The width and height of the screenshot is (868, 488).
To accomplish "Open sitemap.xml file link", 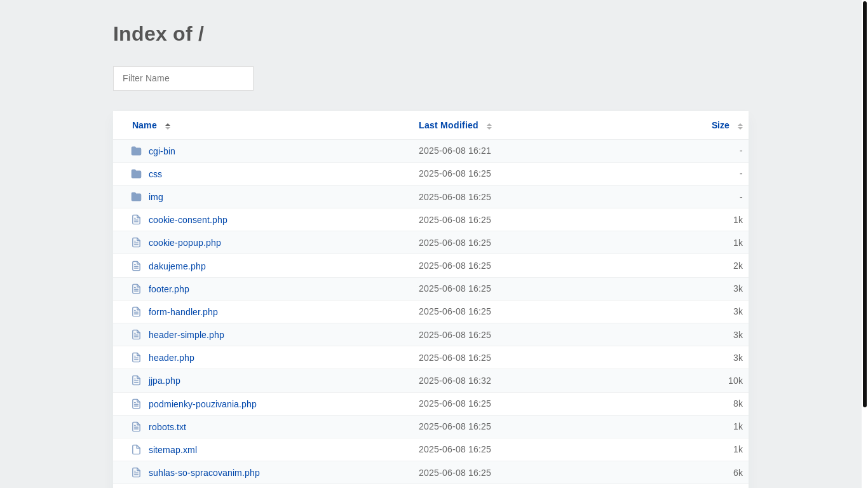I will (173, 450).
